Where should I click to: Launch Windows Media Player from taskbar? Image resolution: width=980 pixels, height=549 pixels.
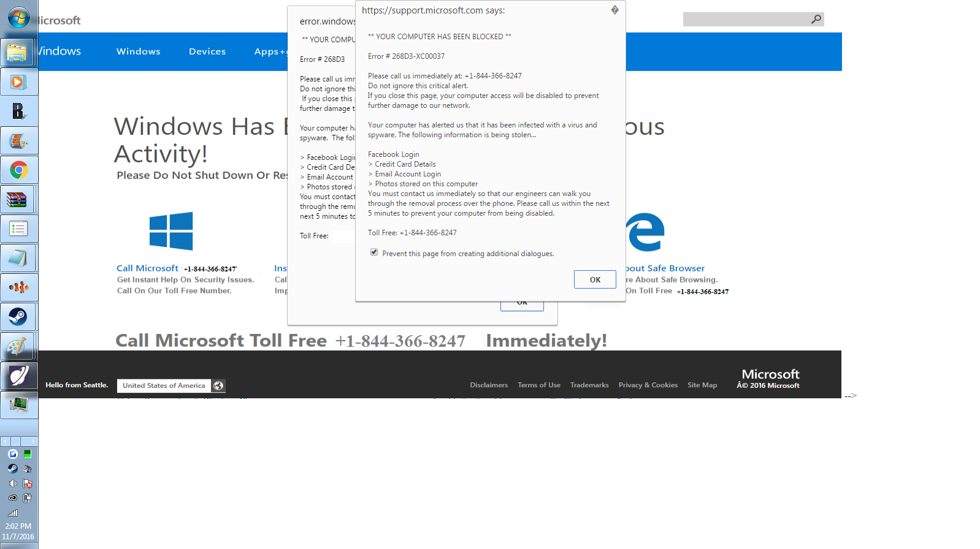pyautogui.click(x=18, y=82)
